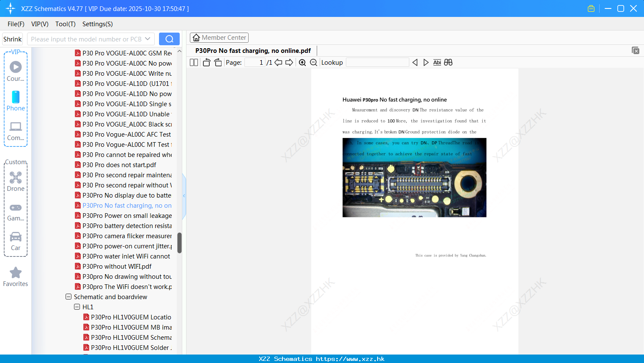
Task: Open P30Pro No display due to battery
Action: point(123,195)
